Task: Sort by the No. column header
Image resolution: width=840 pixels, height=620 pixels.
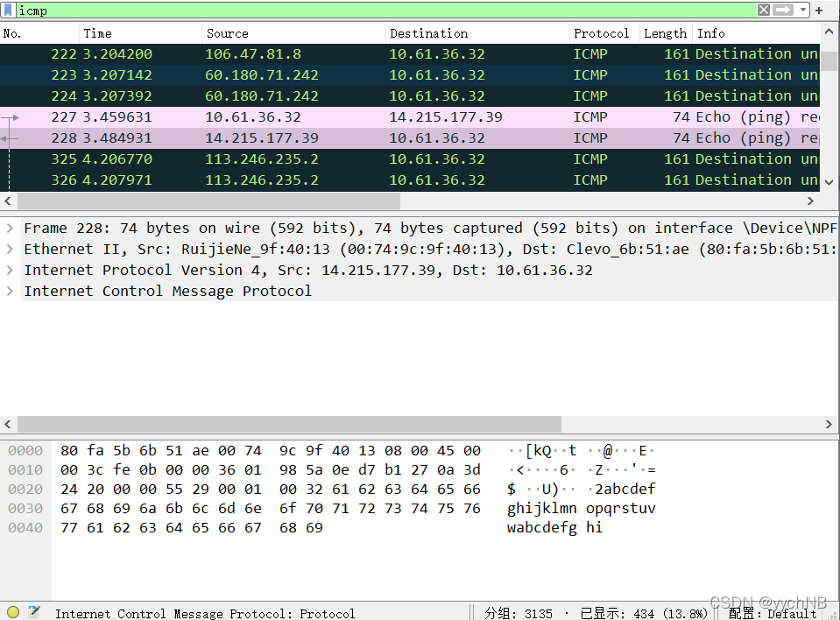Action: click(x=40, y=33)
